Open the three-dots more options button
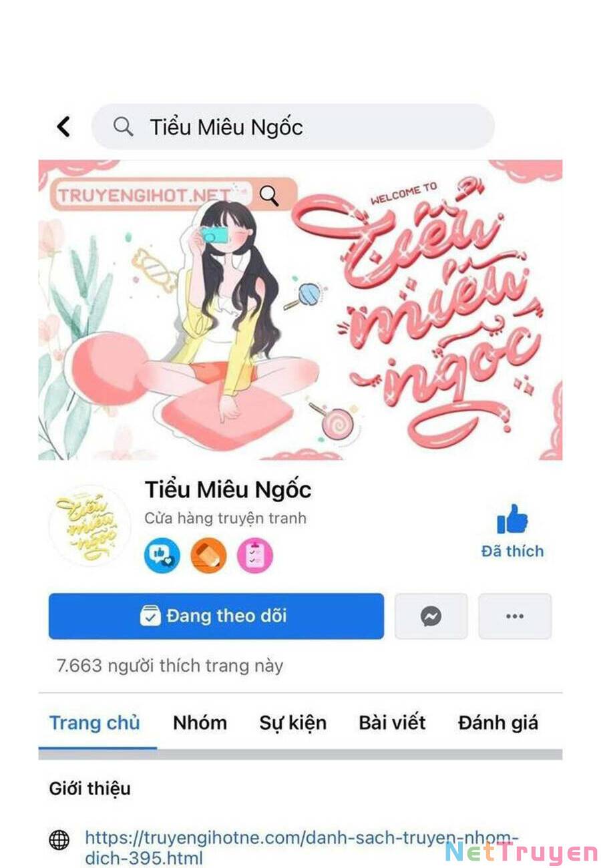The image size is (601, 868). (x=515, y=616)
